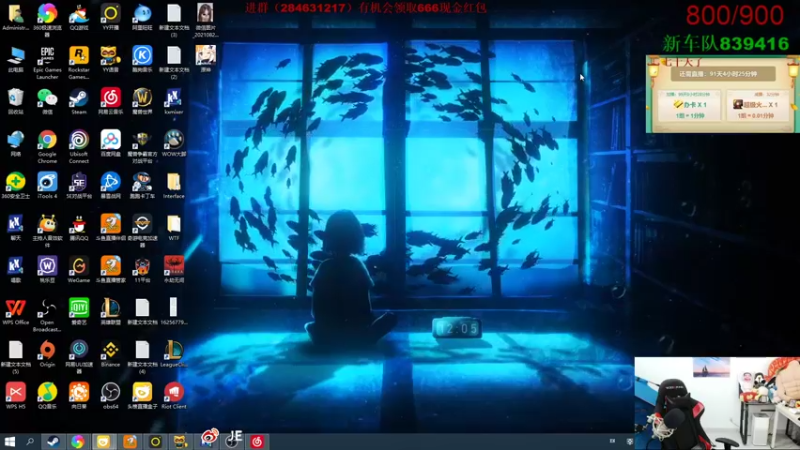Open the Interface folder
Image resolution: width=800 pixels, height=450 pixels.
pyautogui.click(x=173, y=185)
